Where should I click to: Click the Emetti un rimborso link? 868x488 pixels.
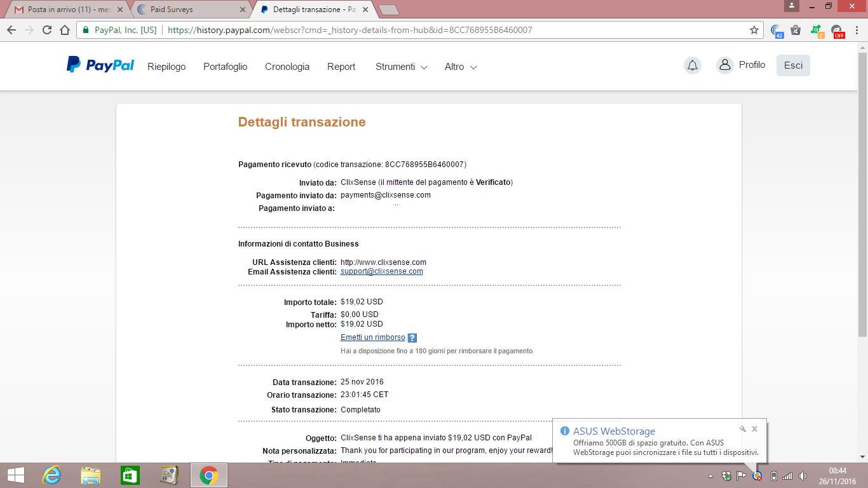pos(372,337)
